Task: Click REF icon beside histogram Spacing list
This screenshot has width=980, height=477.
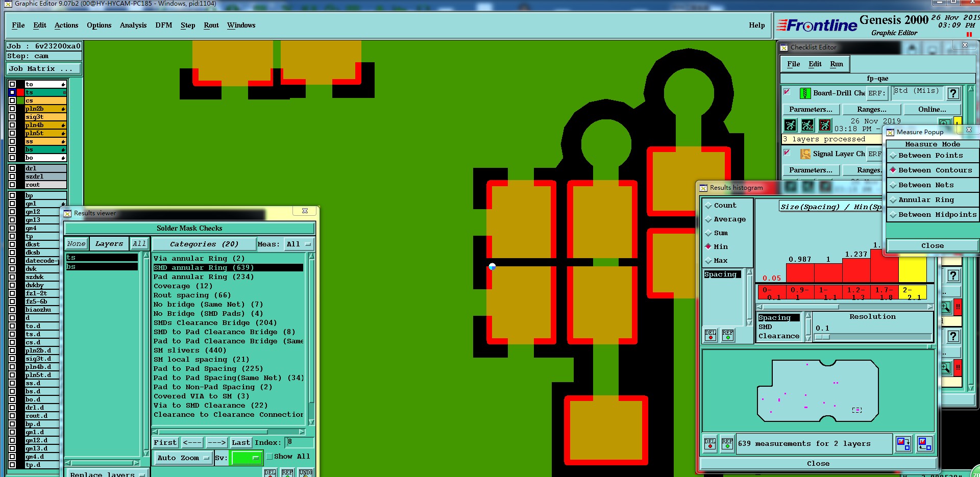Action: pyautogui.click(x=727, y=335)
